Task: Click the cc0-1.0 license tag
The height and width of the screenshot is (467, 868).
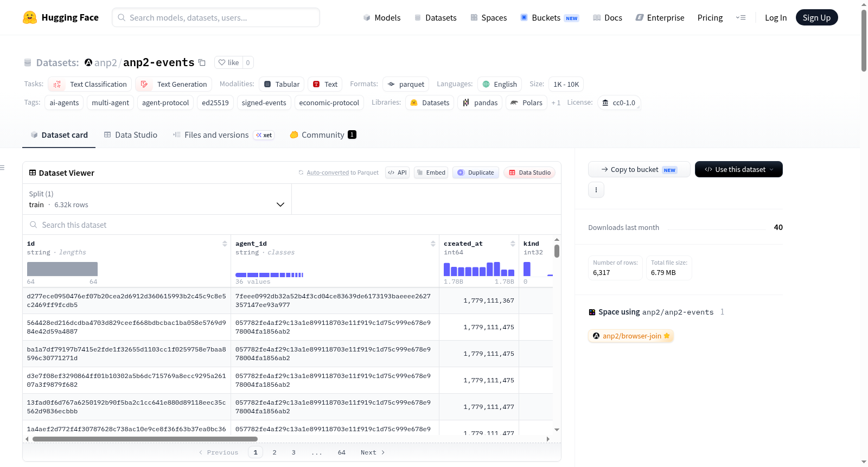Action: click(619, 103)
